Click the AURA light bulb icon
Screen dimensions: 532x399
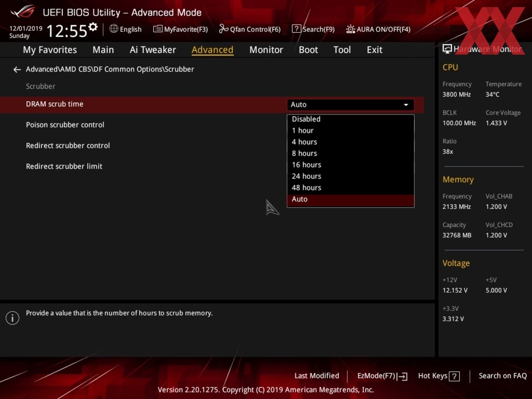coord(350,29)
